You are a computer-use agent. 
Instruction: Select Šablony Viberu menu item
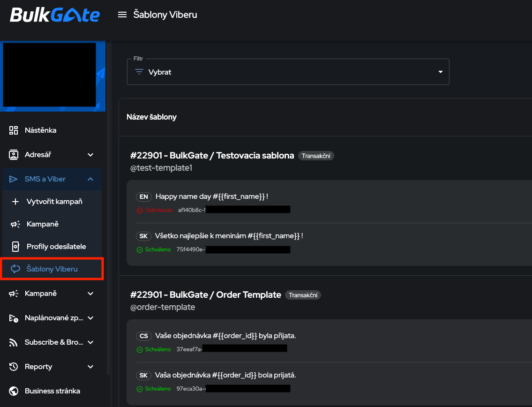(x=52, y=269)
